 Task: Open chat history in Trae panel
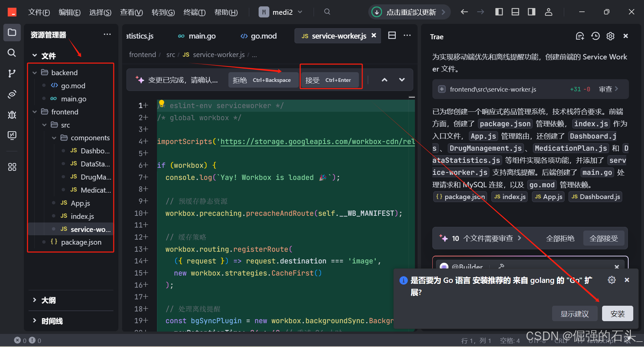point(595,36)
